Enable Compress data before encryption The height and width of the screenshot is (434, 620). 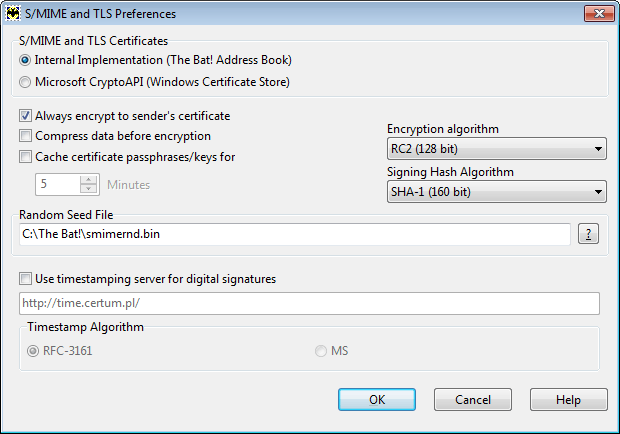25,136
